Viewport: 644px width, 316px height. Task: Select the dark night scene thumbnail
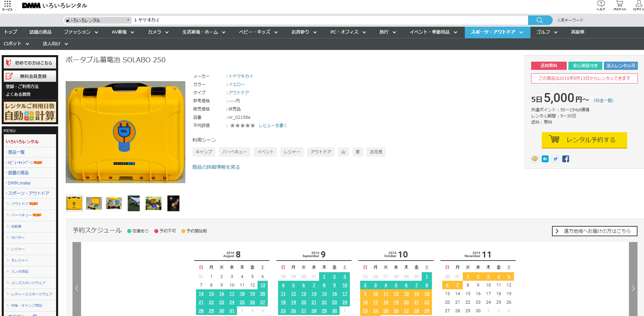pos(173,203)
